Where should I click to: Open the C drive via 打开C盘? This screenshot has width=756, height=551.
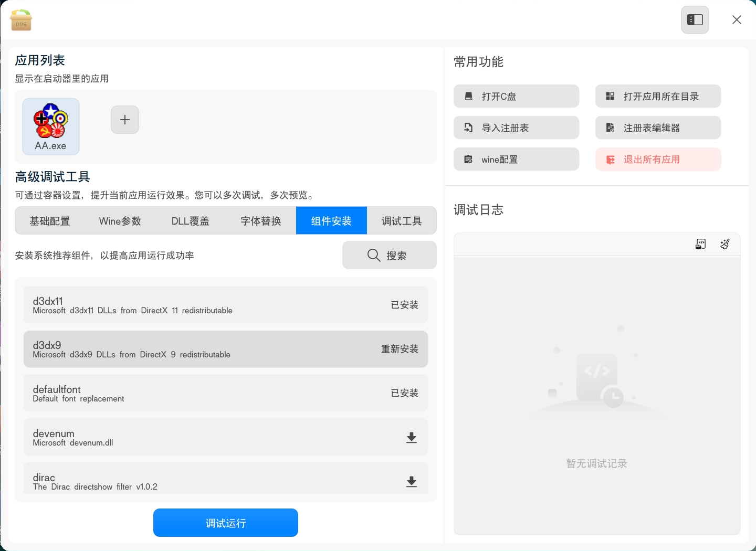pos(516,96)
